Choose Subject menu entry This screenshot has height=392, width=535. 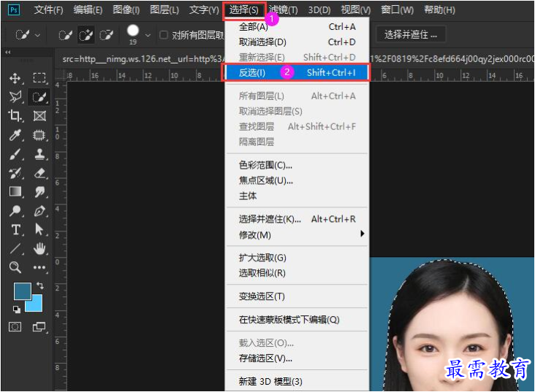click(x=297, y=196)
